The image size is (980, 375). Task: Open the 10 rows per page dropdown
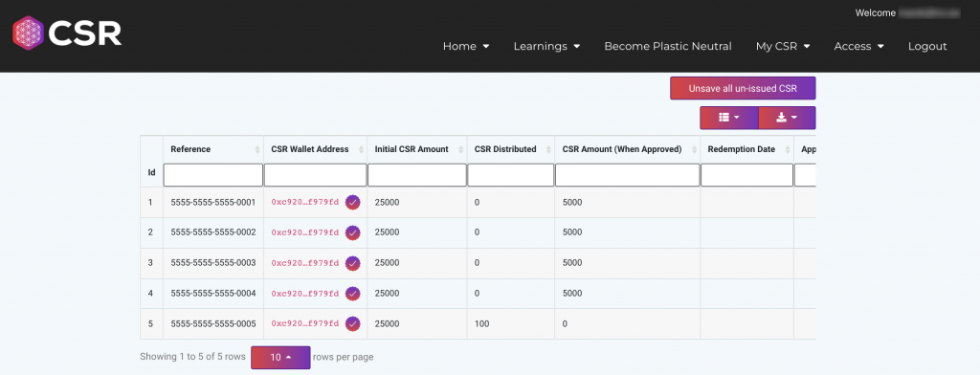coord(280,358)
